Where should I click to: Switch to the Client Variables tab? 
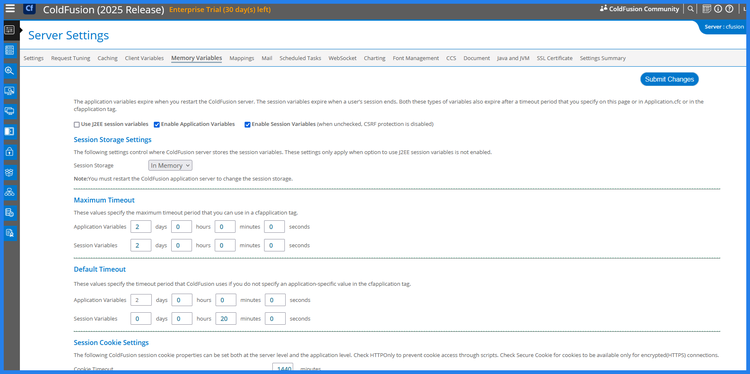click(144, 58)
